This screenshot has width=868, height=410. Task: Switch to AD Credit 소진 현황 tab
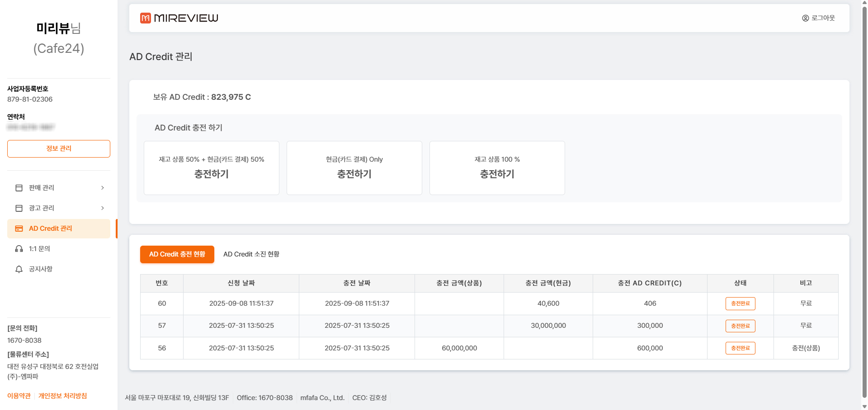click(251, 254)
